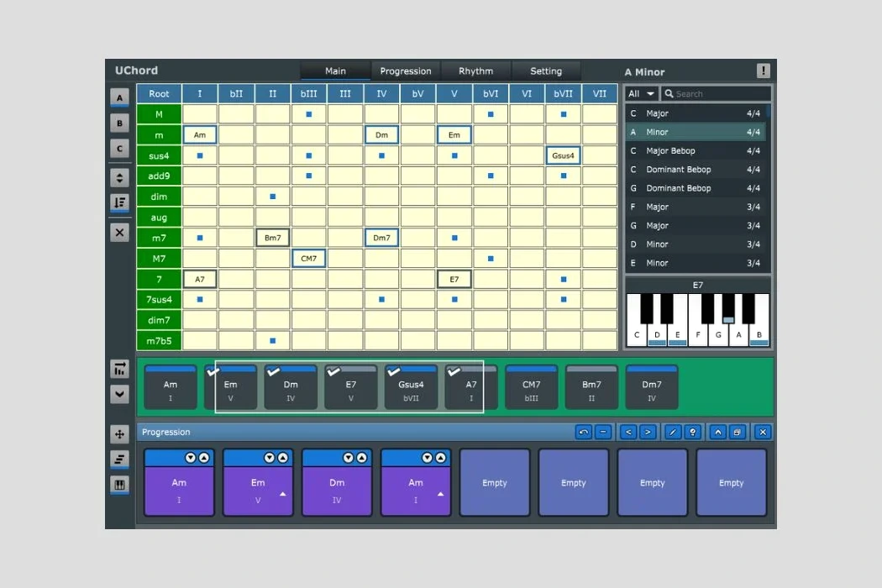This screenshot has height=588, width=882.
Task: Open the Progression tab
Action: [406, 71]
